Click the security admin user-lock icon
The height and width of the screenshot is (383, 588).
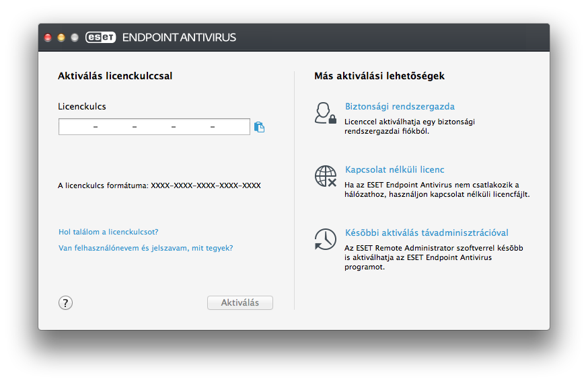point(325,113)
